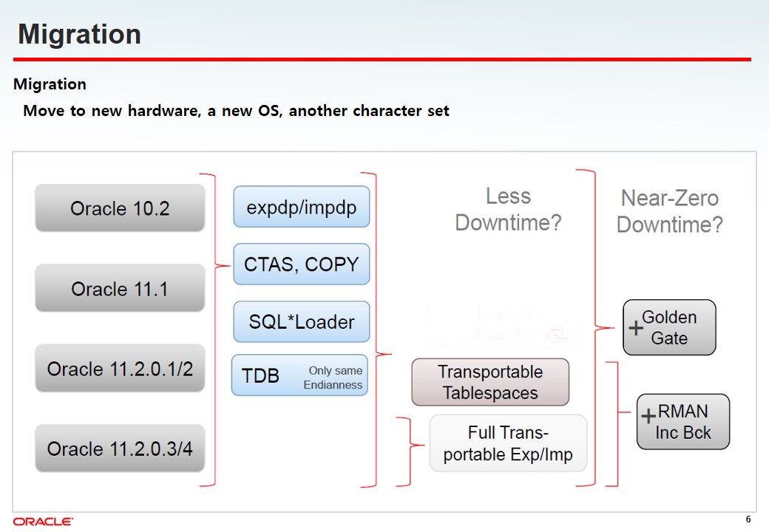This screenshot has width=769, height=532.
Task: Click the bold Migration subheading
Action: point(50,84)
